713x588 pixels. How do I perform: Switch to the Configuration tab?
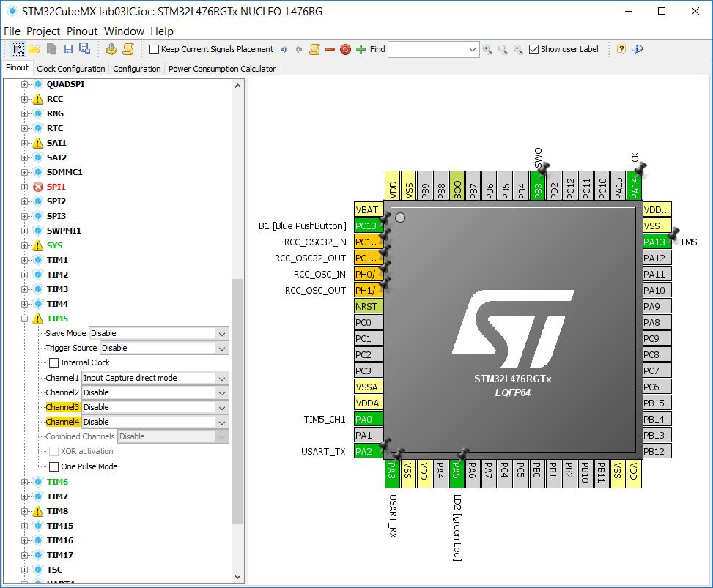tap(137, 69)
